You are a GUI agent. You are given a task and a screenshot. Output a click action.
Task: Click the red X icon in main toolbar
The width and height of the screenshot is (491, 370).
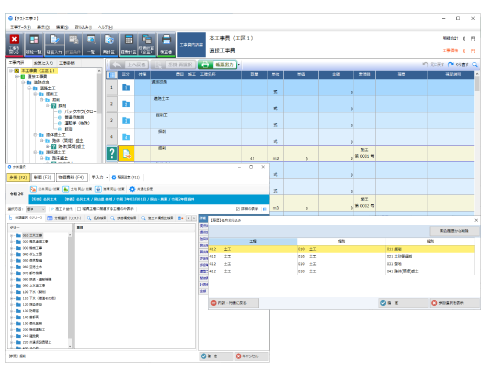pos(14,40)
